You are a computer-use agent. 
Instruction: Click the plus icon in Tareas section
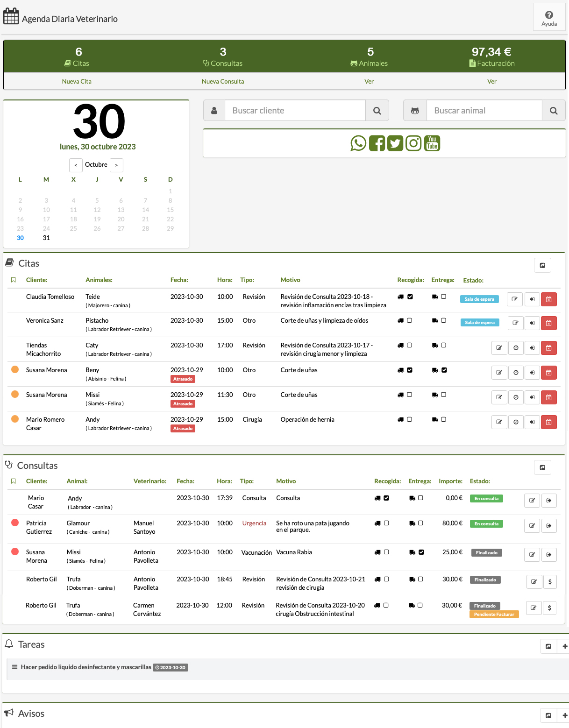[565, 646]
